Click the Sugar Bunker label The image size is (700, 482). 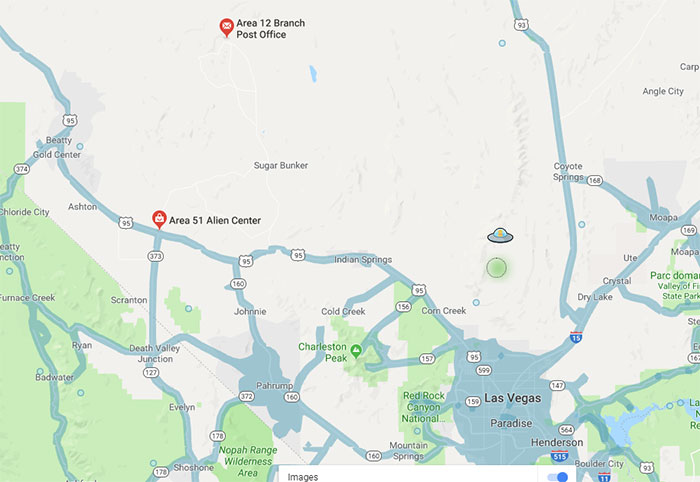point(281,165)
